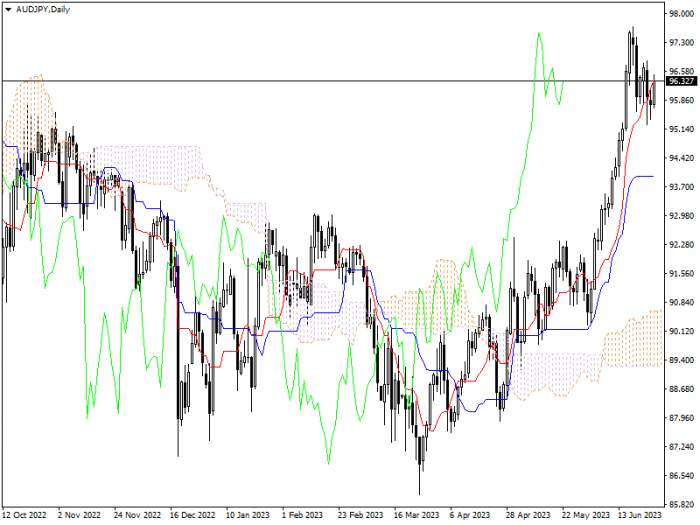Click the 95.860 price scale label
700x525 pixels.
[x=682, y=100]
